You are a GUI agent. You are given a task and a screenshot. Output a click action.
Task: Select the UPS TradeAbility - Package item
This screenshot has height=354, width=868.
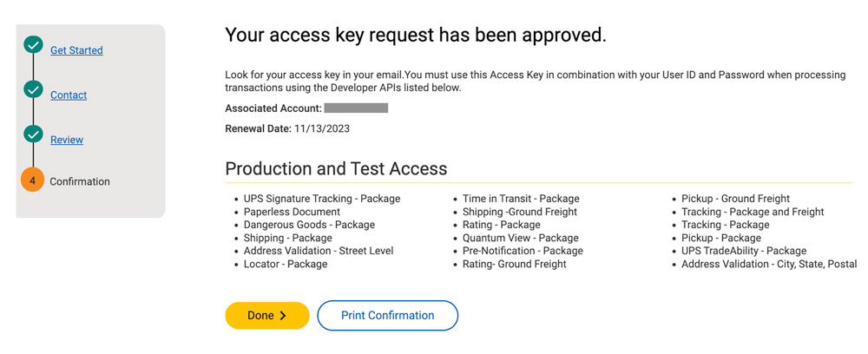pos(744,251)
